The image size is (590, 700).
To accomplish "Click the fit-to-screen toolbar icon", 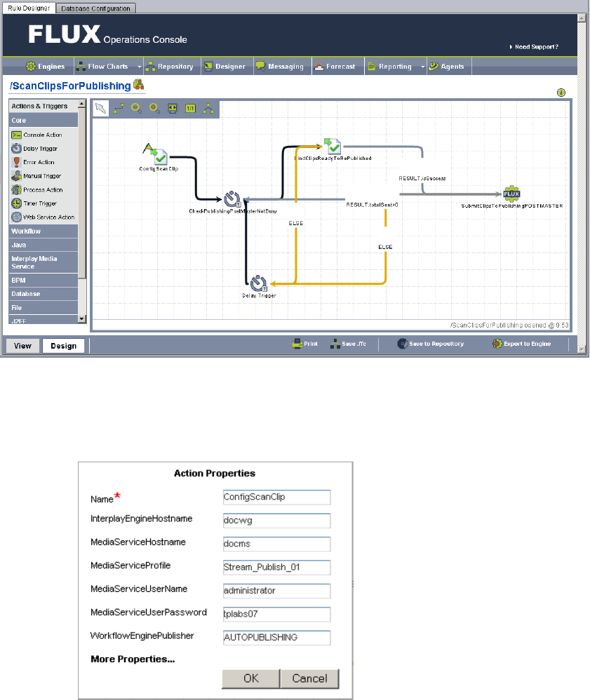I will [x=173, y=109].
